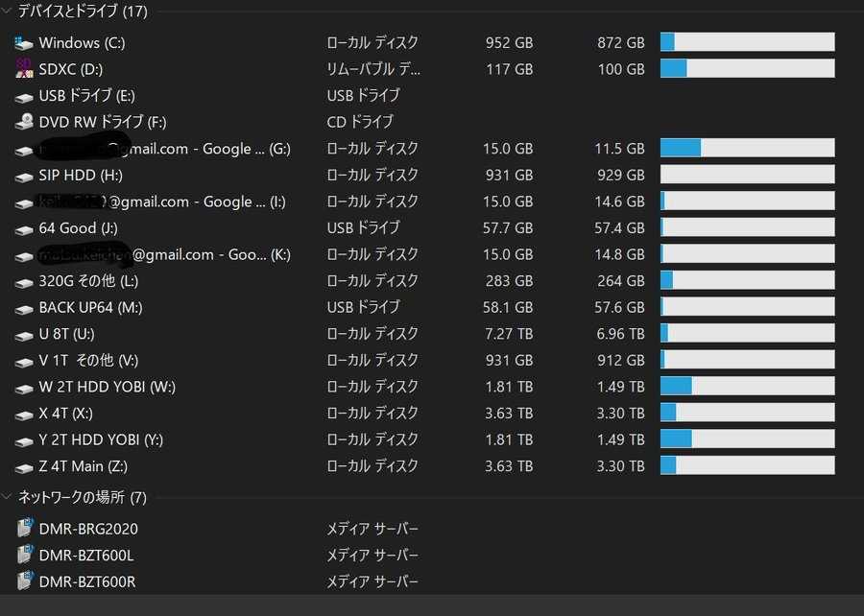Select the DMR-BZT600R media server icon
Image resolution: width=864 pixels, height=616 pixels.
[x=24, y=581]
